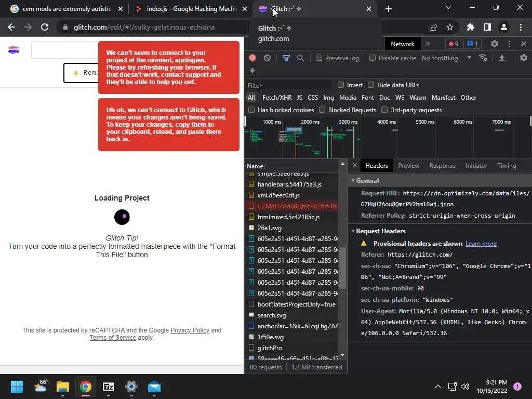Open Windows Start menu
Viewport: 532px width, 399px height.
point(17,387)
